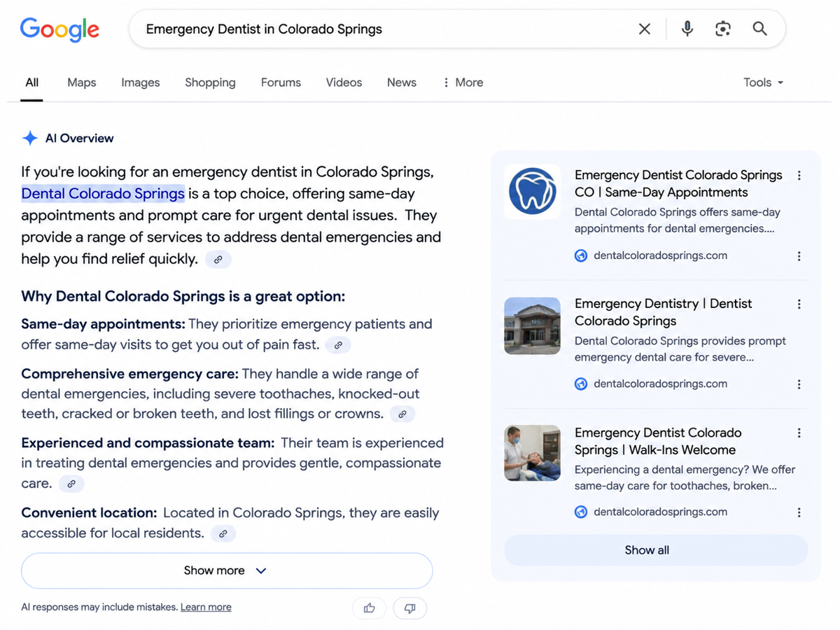Open options beside 'Emergency Dentistry | Dentist' title
Image resolution: width=840 pixels, height=630 pixels.
pyautogui.click(x=799, y=304)
